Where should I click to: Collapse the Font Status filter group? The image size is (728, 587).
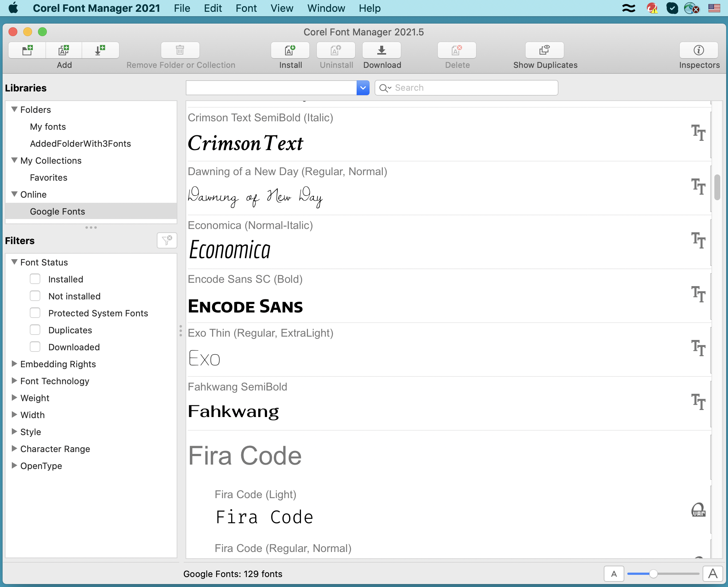14,262
